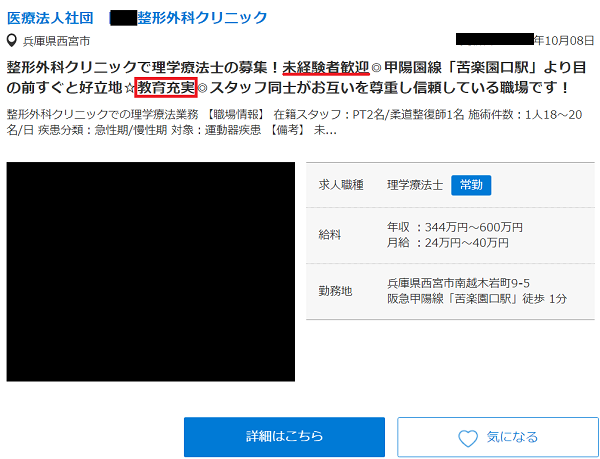Click the bold job headline text
Screen dimensions: 600x459
pyautogui.click(x=297, y=78)
